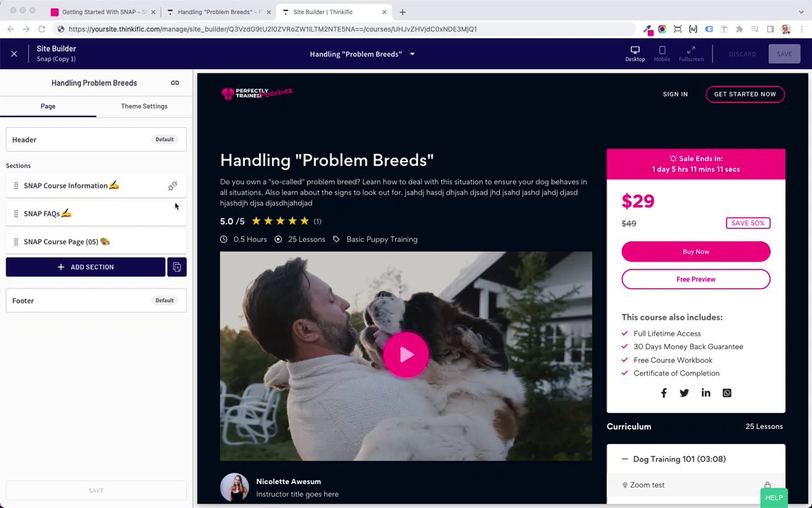This screenshot has height=508, width=812.
Task: Share course via WhatsApp icon
Action: [727, 393]
